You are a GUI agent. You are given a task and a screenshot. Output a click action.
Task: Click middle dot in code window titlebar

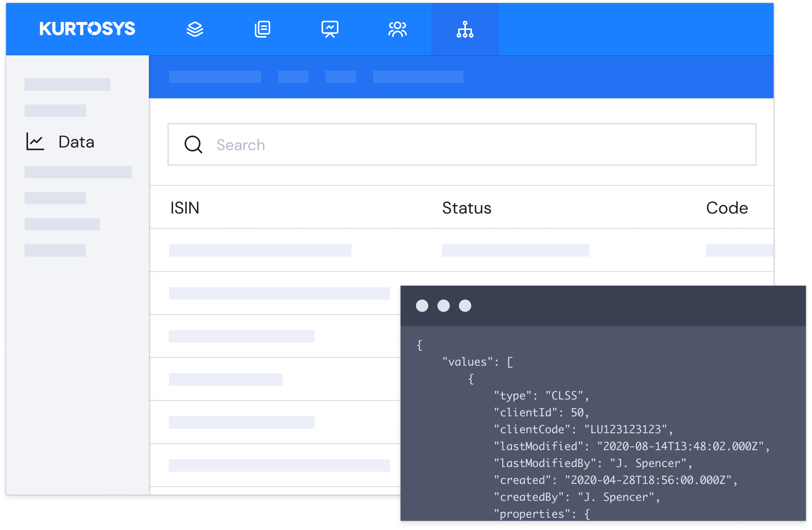pyautogui.click(x=444, y=306)
